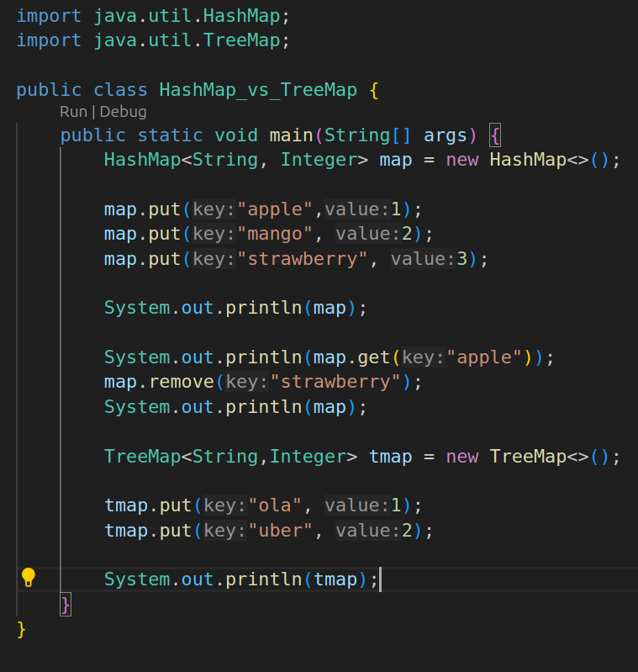The width and height of the screenshot is (638, 672).
Task: Click the highlighted closing brace of main
Action: tap(66, 604)
